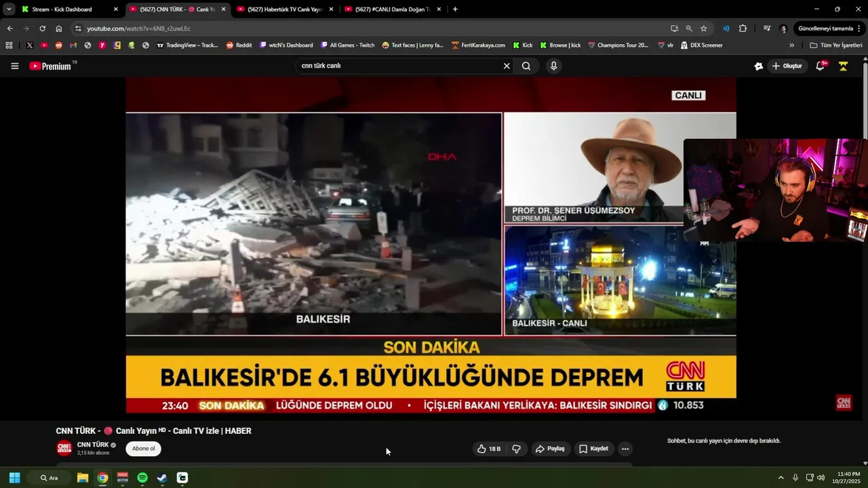
Task: Dislike the video
Action: (x=517, y=449)
